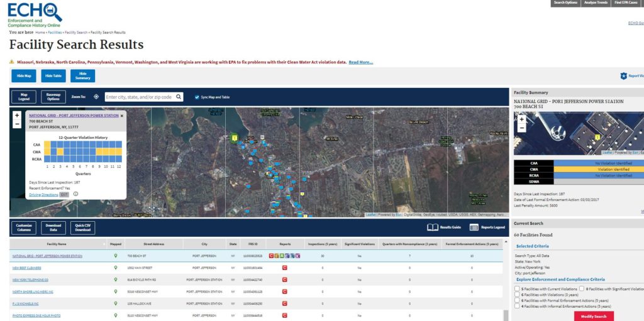
Task: Click the Download Data button
Action: tap(53, 228)
